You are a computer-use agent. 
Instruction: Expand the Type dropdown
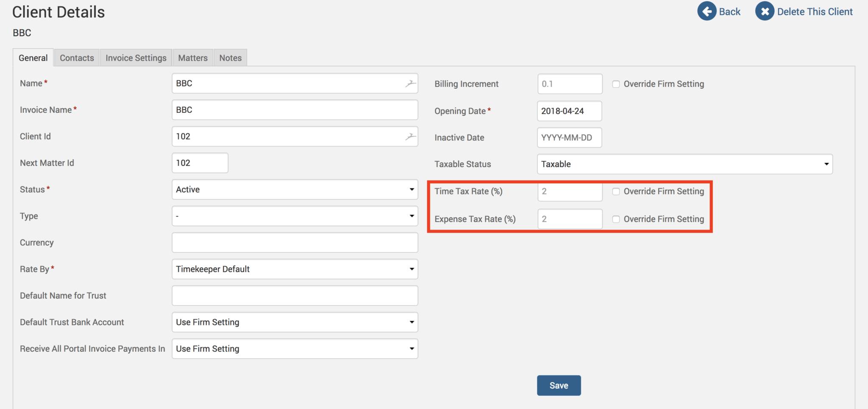[295, 216]
